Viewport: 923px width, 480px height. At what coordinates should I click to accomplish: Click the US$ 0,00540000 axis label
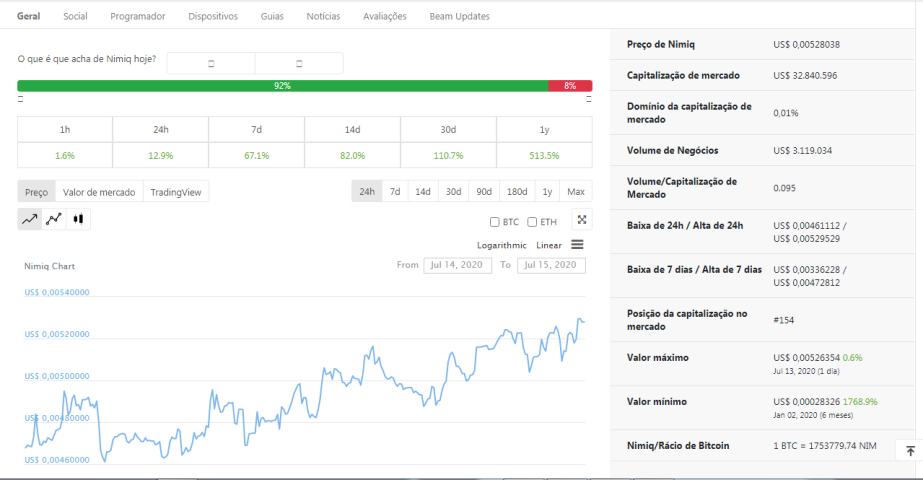[x=57, y=292]
